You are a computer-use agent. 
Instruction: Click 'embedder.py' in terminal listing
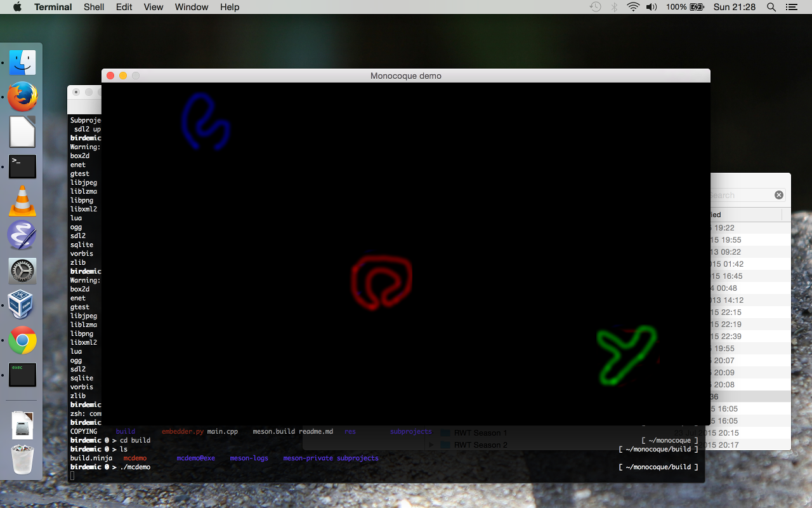point(183,431)
